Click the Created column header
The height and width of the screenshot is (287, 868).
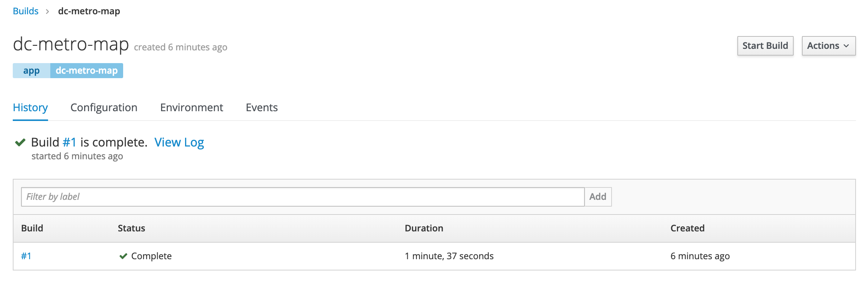pos(687,228)
